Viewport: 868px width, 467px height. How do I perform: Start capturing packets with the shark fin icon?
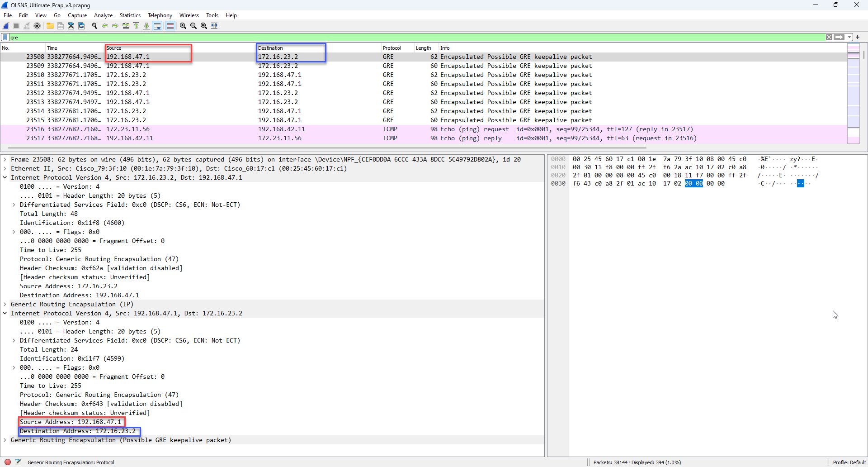coord(6,26)
